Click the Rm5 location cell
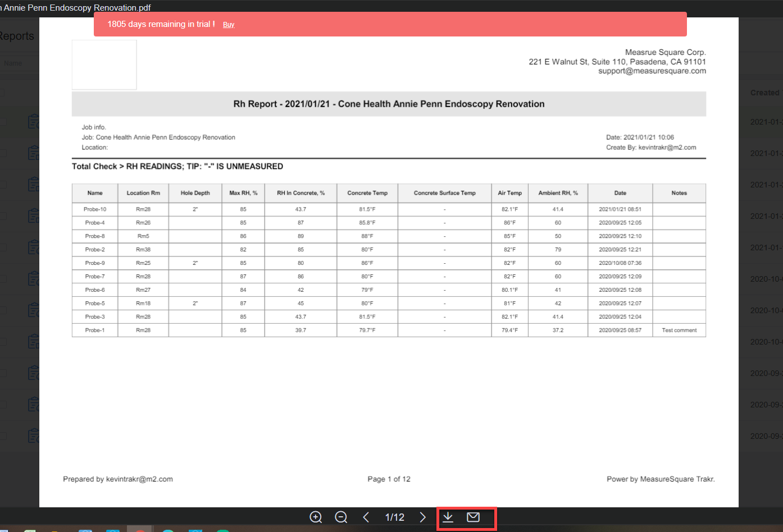This screenshot has height=532, width=783. click(143, 236)
